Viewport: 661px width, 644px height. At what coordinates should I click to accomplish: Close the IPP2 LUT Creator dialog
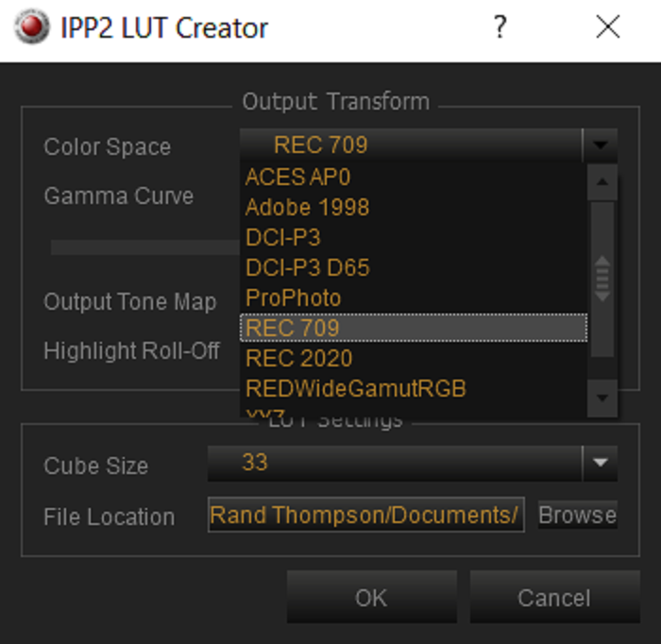pyautogui.click(x=607, y=27)
